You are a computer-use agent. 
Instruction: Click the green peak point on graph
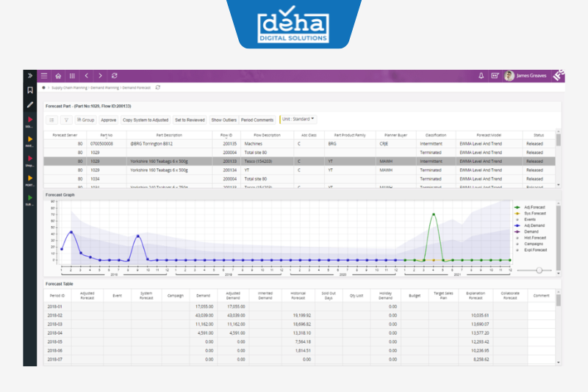[x=434, y=214]
